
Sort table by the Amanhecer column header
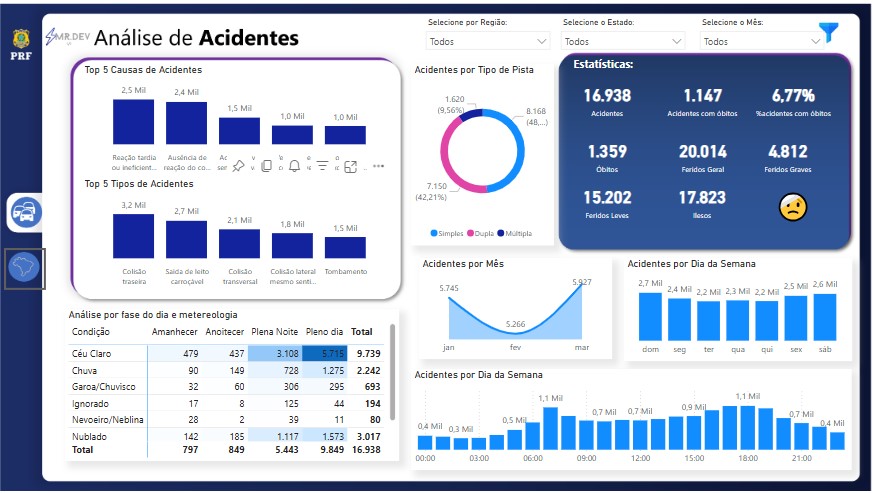pyautogui.click(x=174, y=332)
